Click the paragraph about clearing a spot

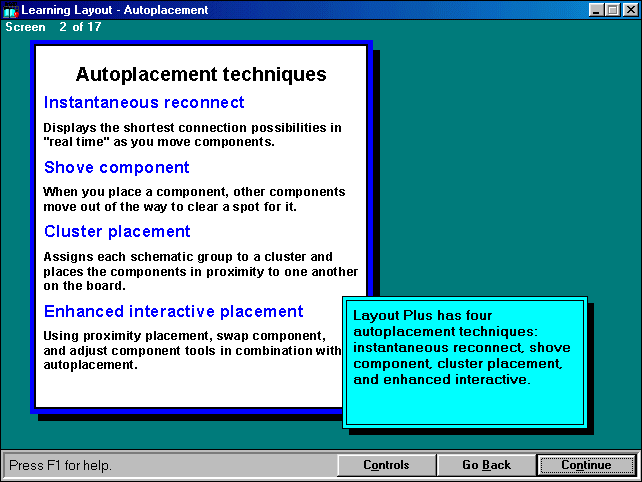click(x=194, y=198)
